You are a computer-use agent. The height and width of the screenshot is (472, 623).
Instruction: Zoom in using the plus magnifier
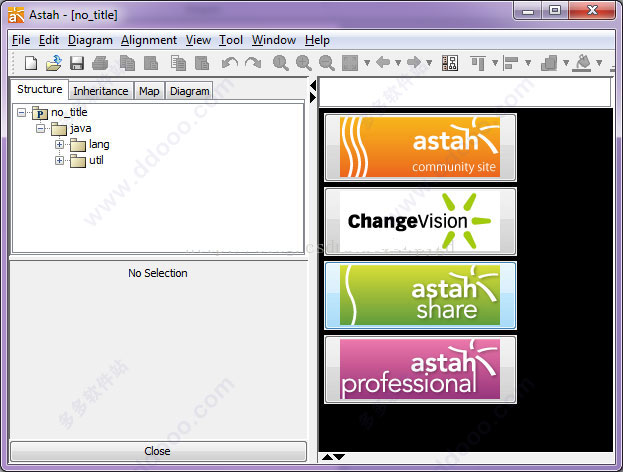(304, 63)
